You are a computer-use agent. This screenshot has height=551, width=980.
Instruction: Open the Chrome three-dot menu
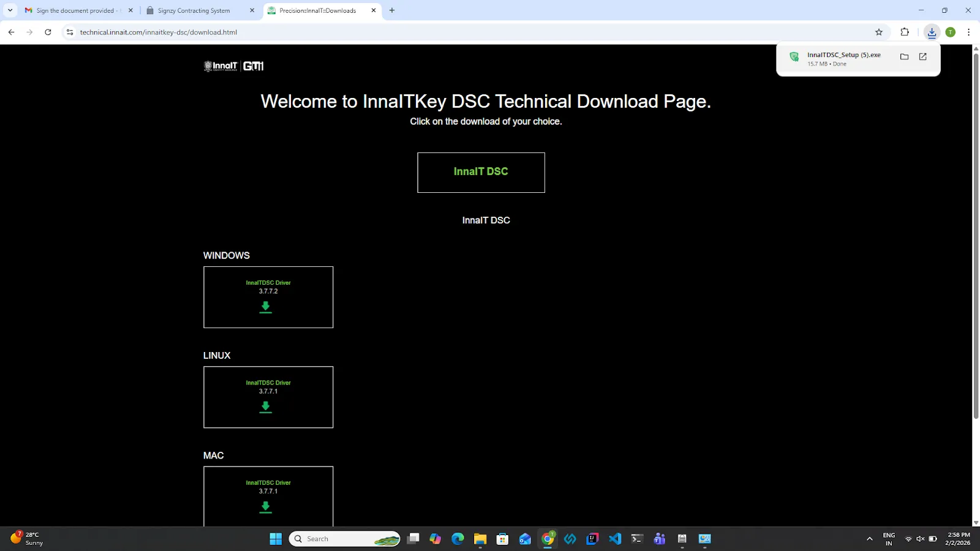968,32
